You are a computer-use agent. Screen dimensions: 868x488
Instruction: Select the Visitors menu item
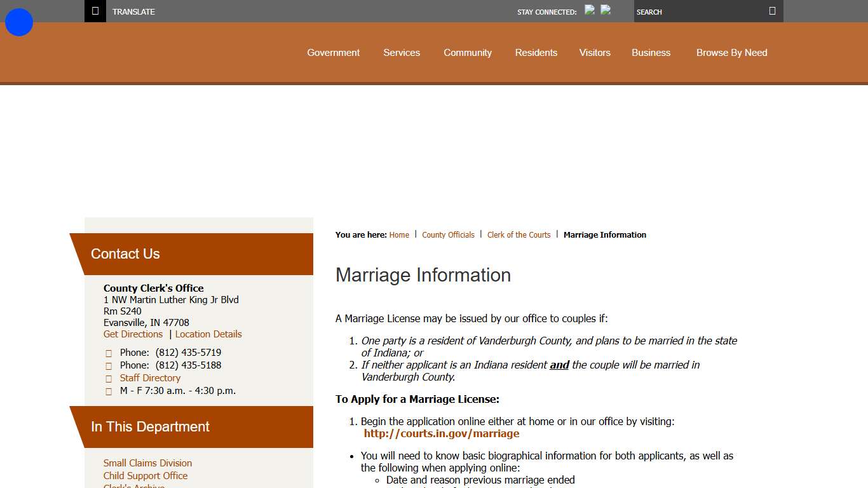click(595, 53)
